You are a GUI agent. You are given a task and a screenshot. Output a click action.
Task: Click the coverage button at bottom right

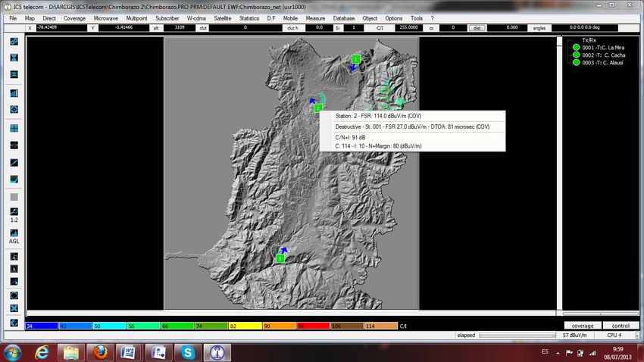tap(582, 326)
